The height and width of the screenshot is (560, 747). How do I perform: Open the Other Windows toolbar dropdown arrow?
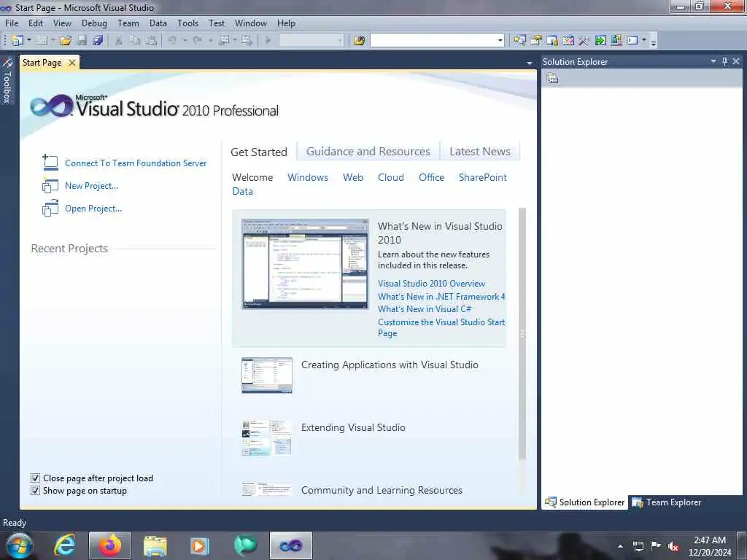(x=644, y=41)
